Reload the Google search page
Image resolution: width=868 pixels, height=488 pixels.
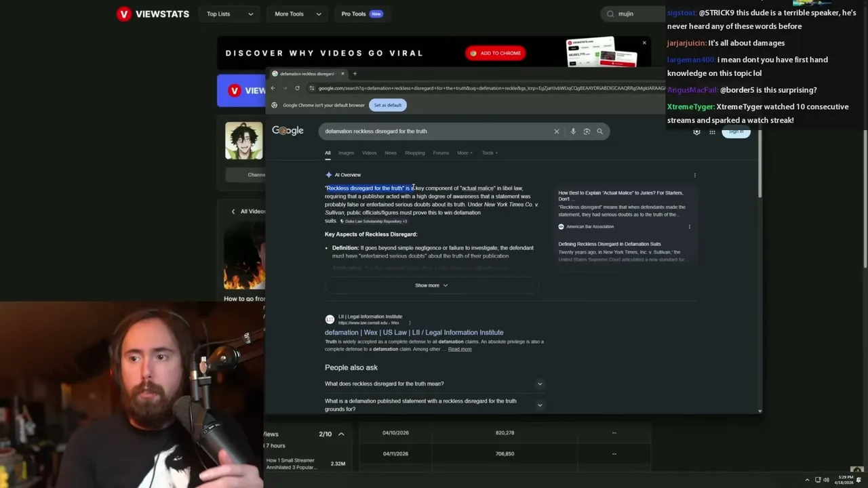click(297, 88)
